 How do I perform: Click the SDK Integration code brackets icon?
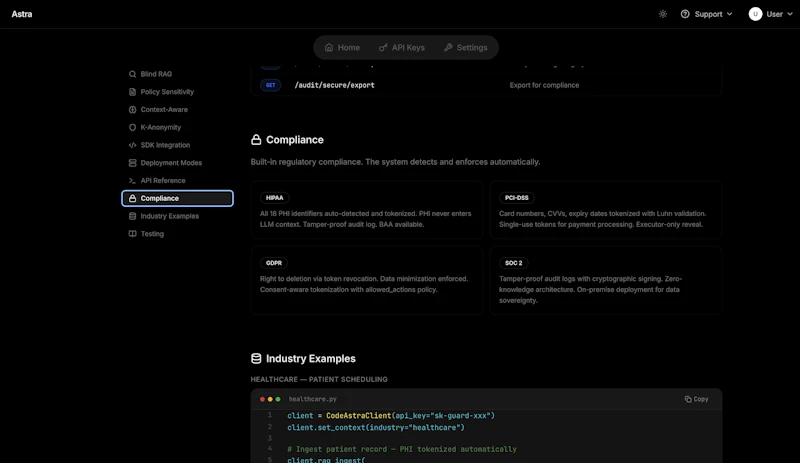pos(132,145)
